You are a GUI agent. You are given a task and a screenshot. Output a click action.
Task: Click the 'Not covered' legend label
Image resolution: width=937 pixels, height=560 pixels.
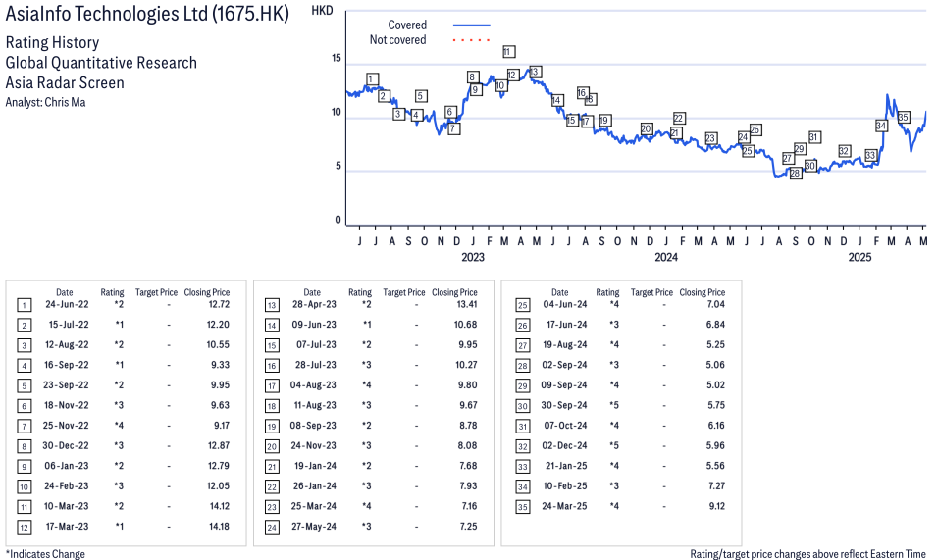[x=397, y=40]
